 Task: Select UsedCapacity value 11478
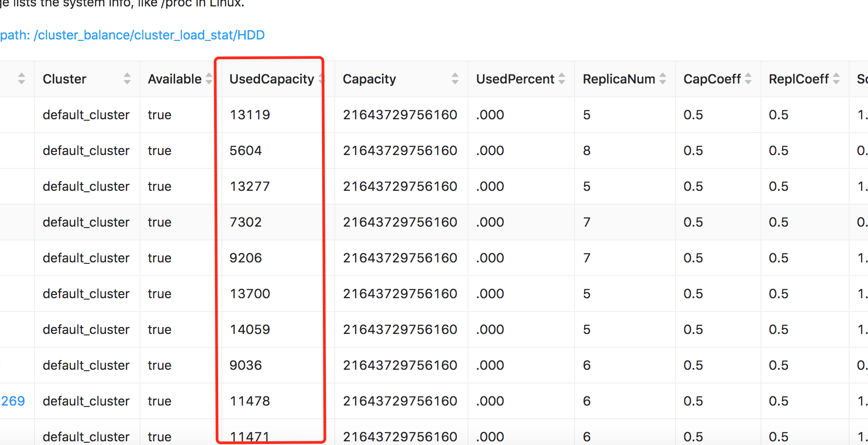point(250,401)
